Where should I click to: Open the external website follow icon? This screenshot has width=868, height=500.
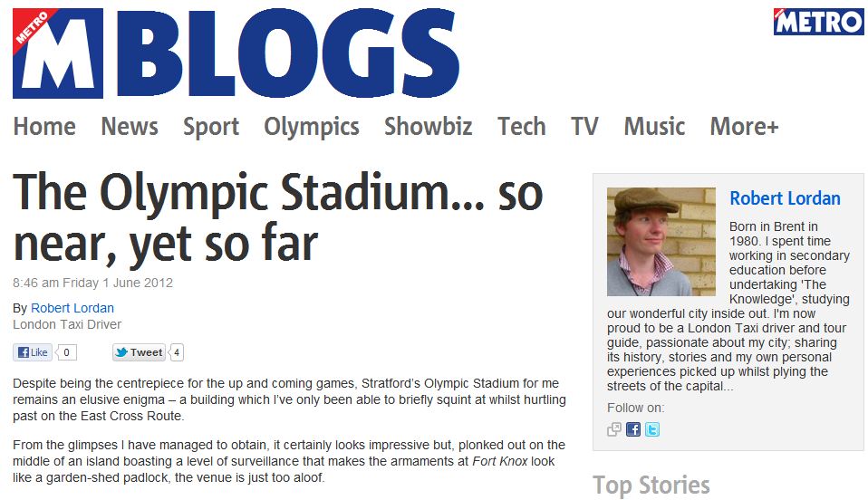click(614, 429)
